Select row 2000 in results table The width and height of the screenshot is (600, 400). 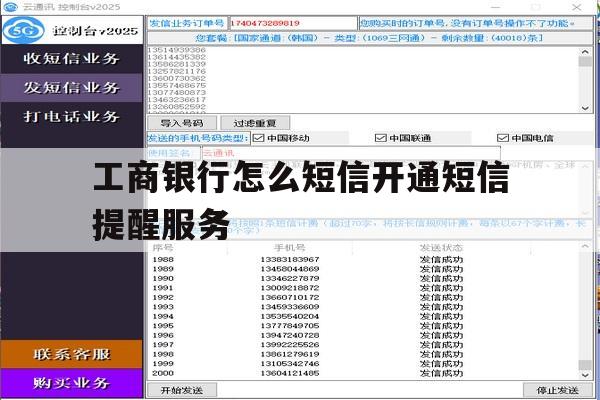364,373
